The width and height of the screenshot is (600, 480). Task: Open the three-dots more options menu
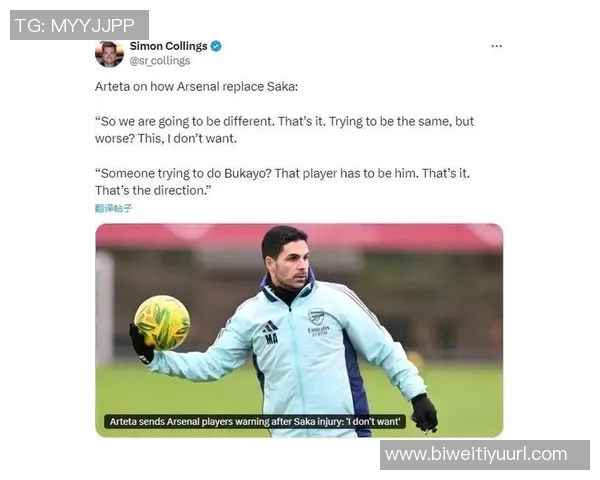coord(496,46)
